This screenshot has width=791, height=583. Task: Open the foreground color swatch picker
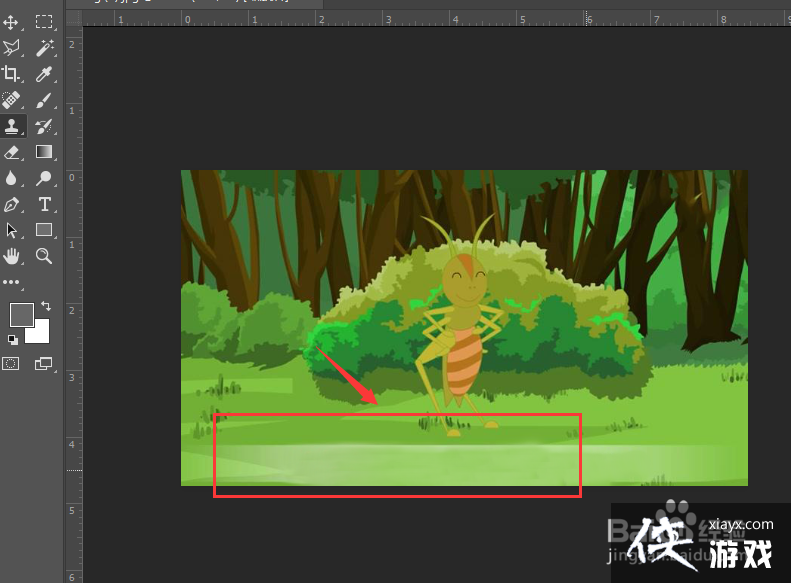coord(21,315)
